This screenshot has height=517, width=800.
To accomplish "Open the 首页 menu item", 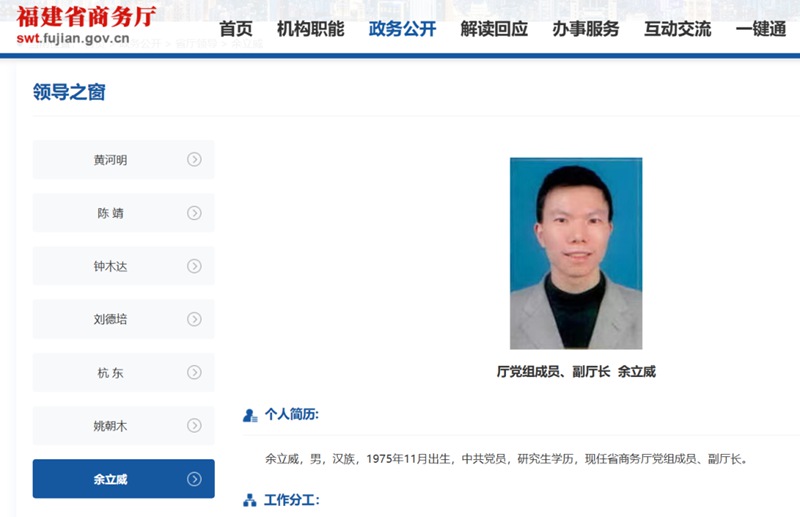I will coord(236,29).
